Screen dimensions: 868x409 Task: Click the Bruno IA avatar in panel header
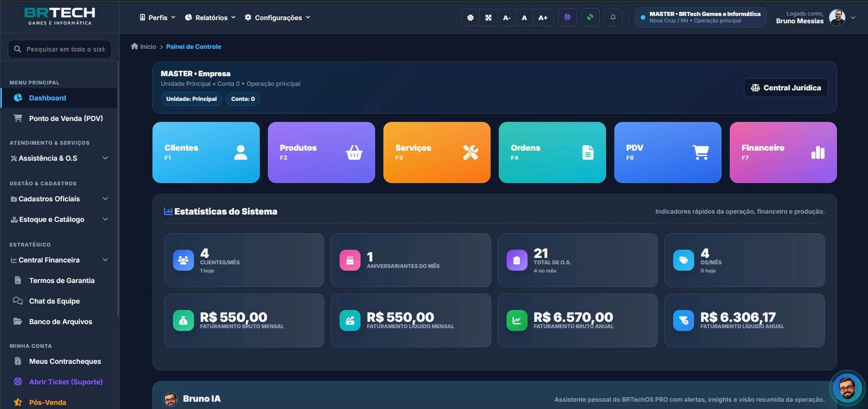(x=171, y=399)
